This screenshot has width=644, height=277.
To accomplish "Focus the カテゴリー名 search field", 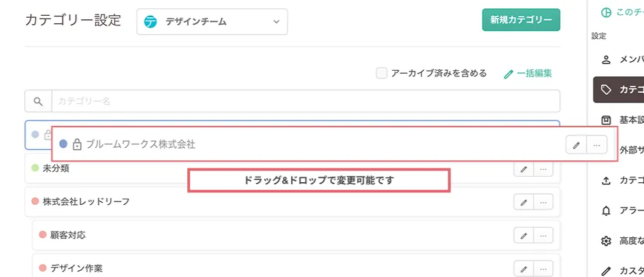I will 305,102.
